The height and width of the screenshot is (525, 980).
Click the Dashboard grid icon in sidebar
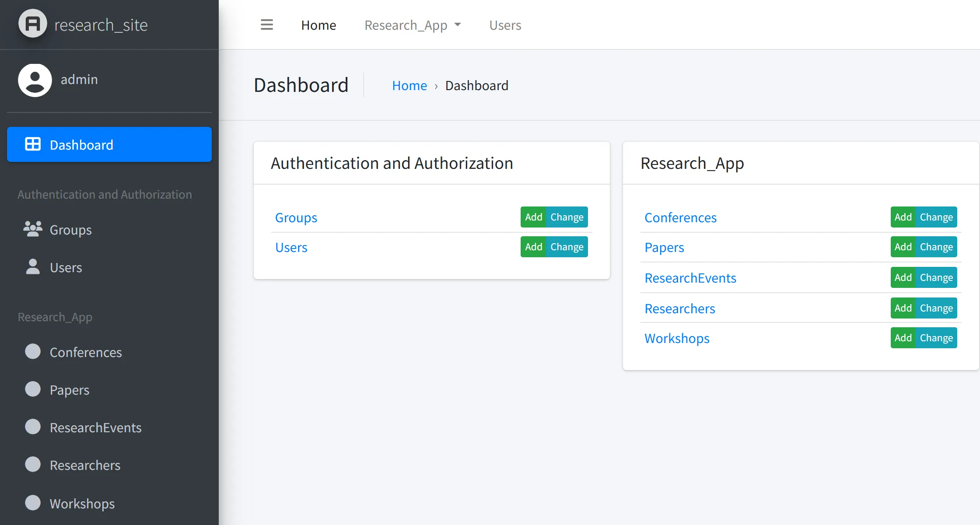click(x=33, y=144)
